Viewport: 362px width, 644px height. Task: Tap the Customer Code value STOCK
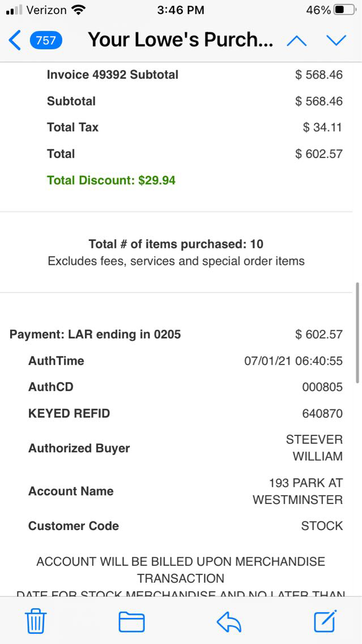[322, 526]
